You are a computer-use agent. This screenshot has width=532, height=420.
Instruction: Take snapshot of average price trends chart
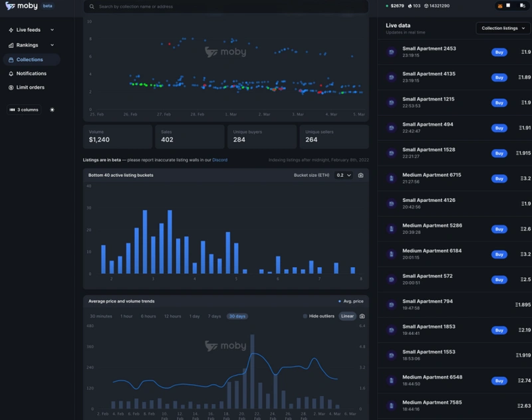pos(362,316)
